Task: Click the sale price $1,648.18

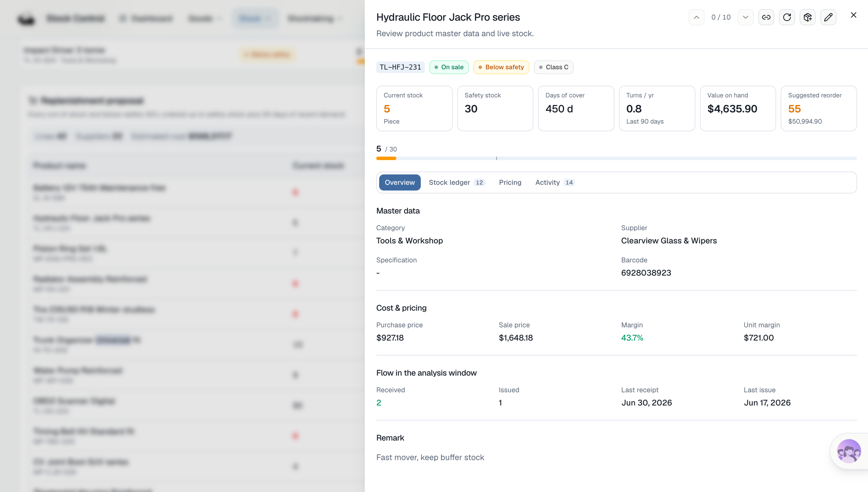Action: 516,338
